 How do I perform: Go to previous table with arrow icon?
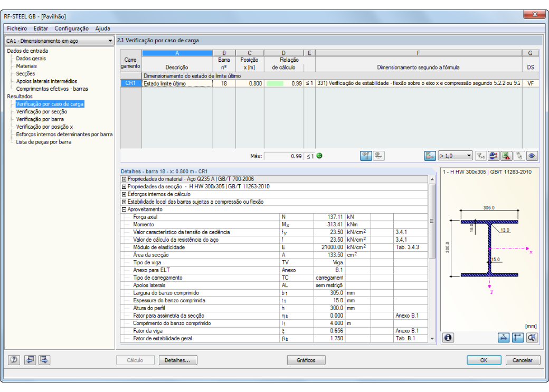click(30, 360)
